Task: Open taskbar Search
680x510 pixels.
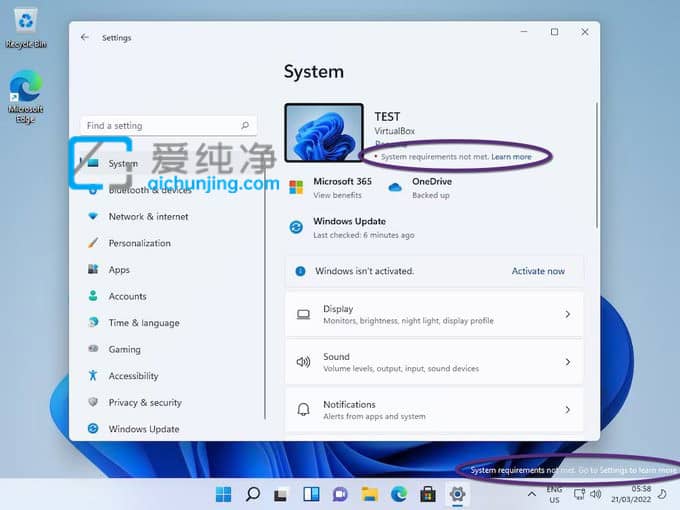Action: click(x=253, y=494)
